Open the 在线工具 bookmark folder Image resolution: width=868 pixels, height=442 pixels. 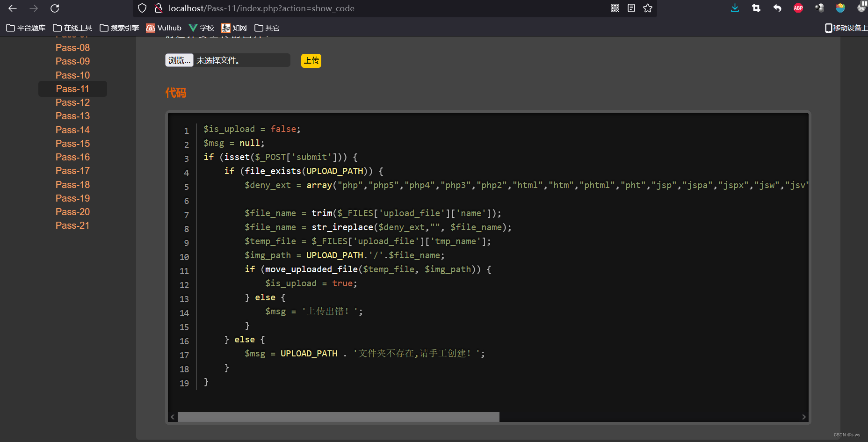click(72, 28)
